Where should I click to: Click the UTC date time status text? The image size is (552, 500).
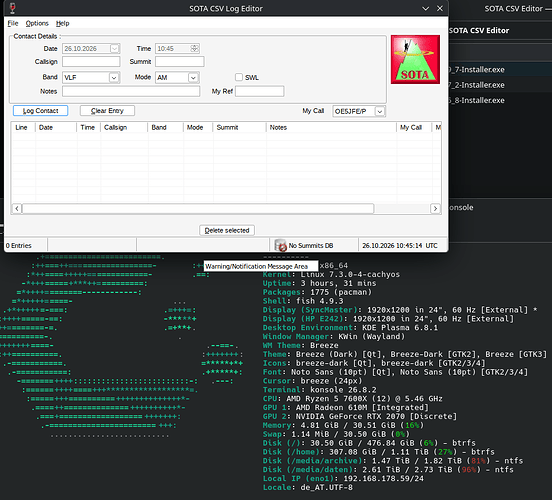pyautogui.click(x=400, y=245)
